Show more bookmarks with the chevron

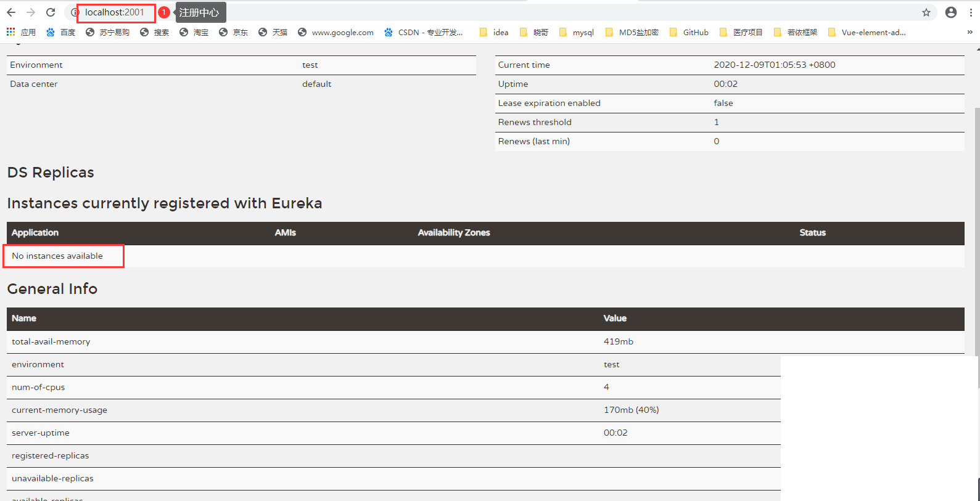[x=970, y=32]
